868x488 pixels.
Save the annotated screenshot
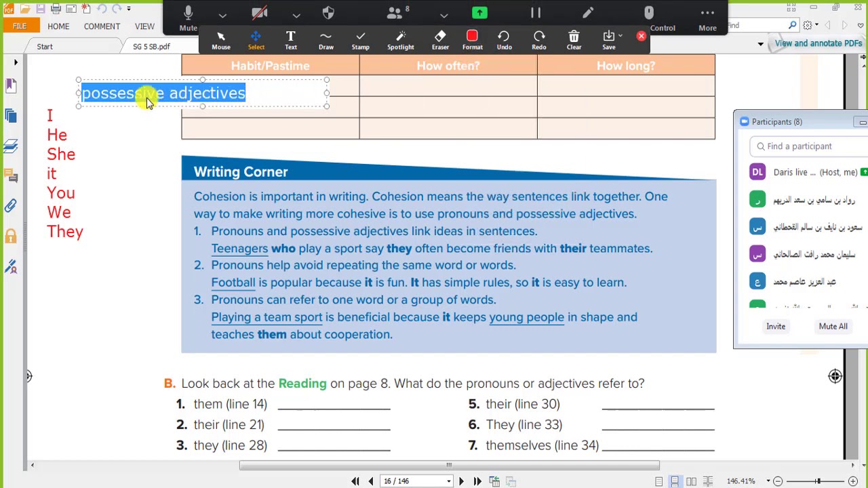click(609, 40)
